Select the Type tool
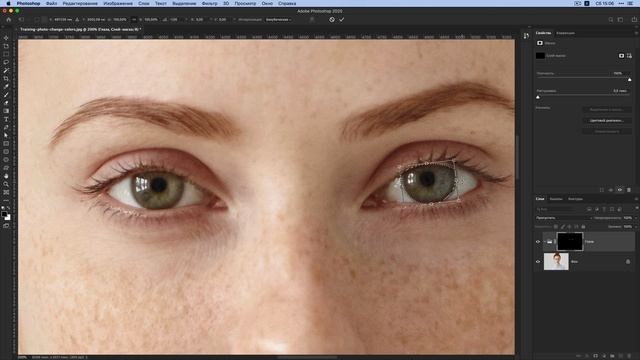 coord(6,119)
